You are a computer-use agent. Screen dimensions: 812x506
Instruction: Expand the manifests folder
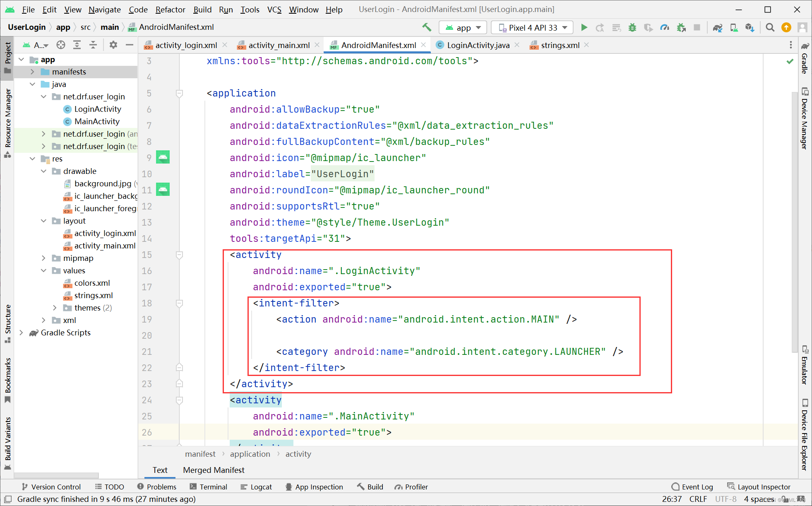[x=32, y=72]
